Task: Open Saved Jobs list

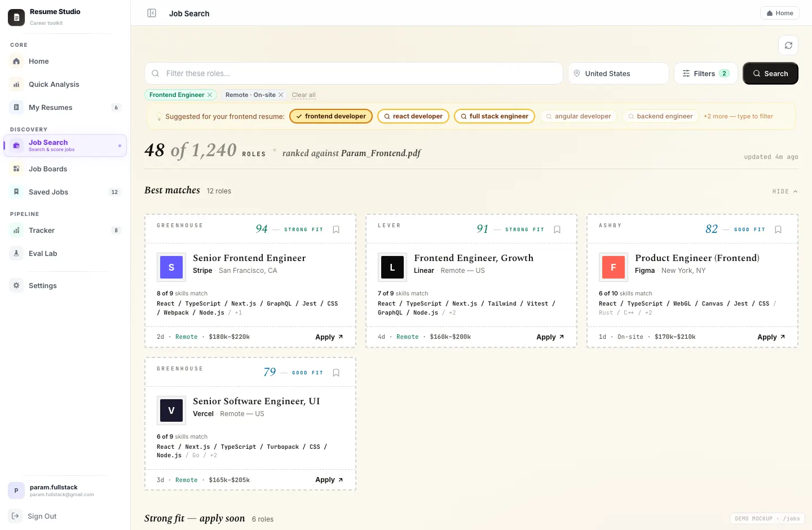Action: coord(65,192)
